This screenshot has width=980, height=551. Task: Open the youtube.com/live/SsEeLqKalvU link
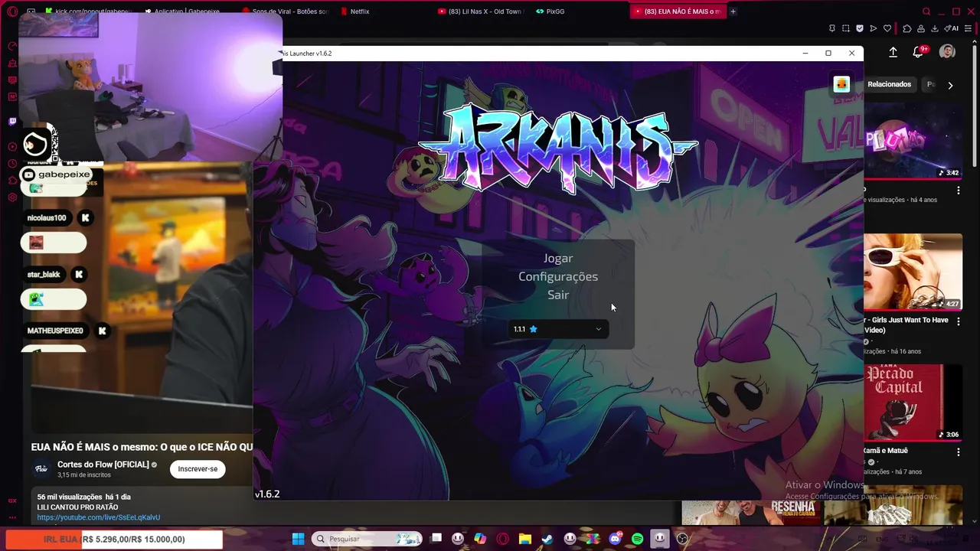click(x=99, y=517)
